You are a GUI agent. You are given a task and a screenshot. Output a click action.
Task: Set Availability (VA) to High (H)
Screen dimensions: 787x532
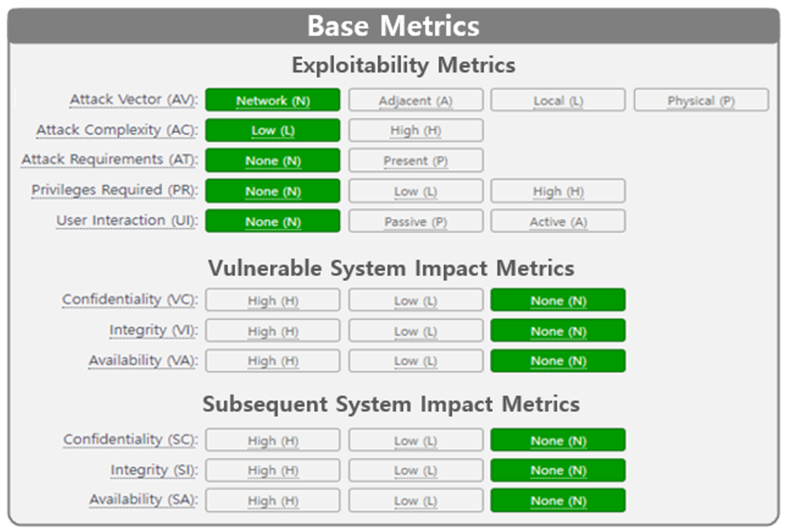273,361
